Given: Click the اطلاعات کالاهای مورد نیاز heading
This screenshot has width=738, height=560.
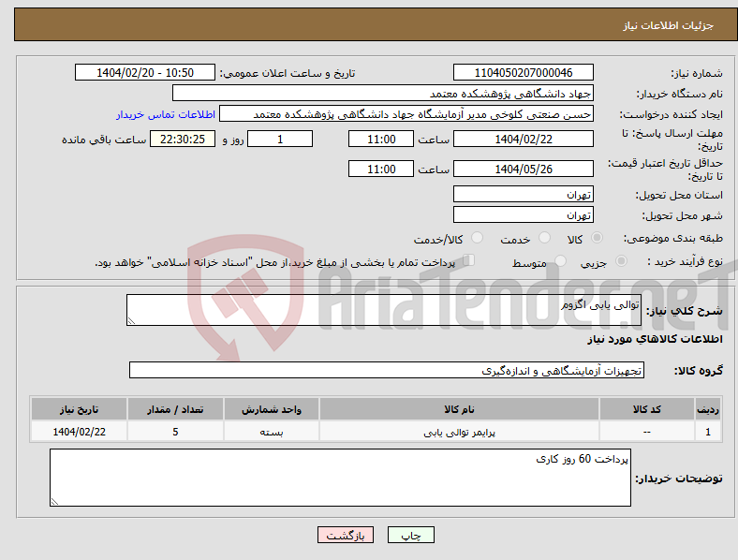Looking at the screenshot, I should pyautogui.click(x=655, y=339).
